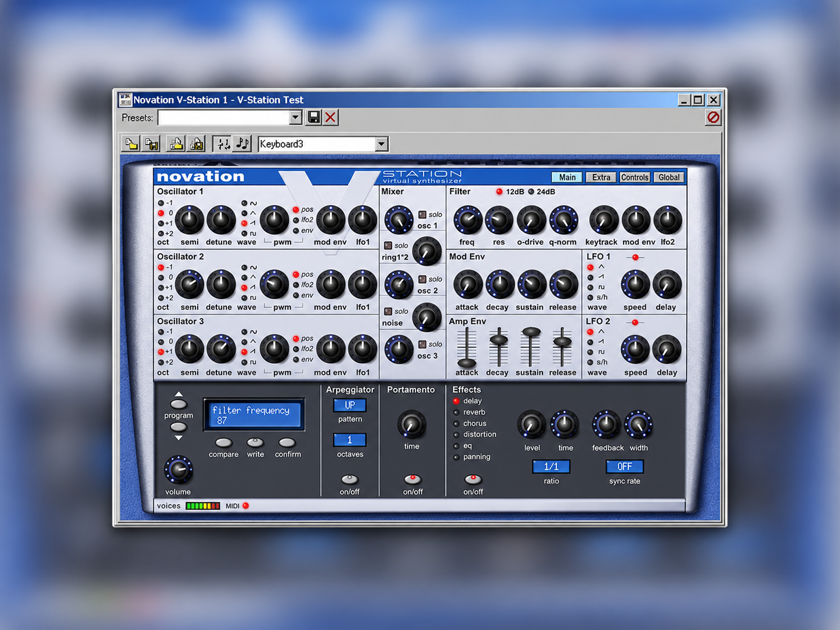Screen dimensions: 840x630
Task: Click the LFO 2 delay knob
Action: tap(667, 350)
